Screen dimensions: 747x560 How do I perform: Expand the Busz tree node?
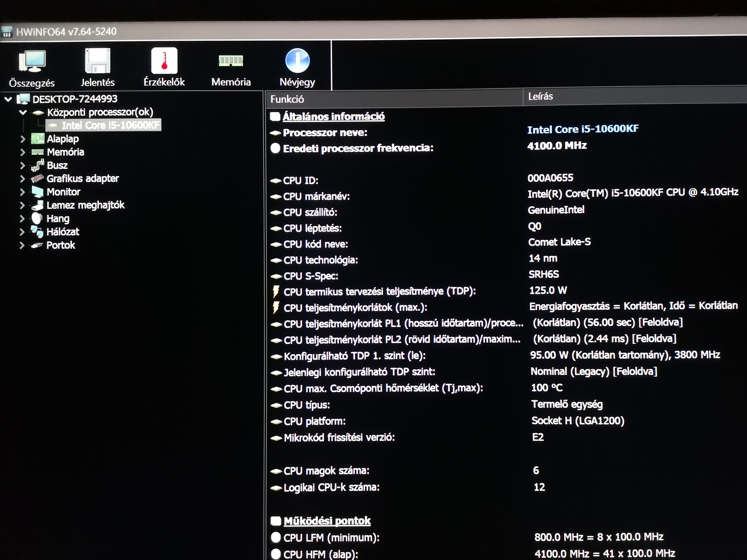tap(22, 166)
